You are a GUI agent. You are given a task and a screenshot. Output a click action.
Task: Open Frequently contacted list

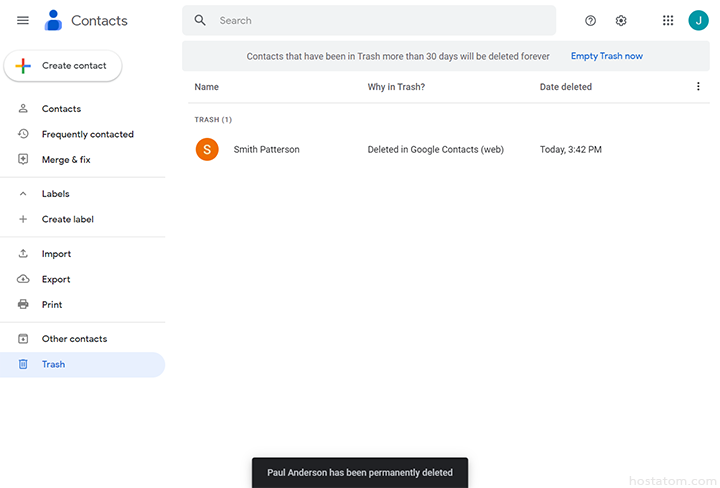click(87, 134)
